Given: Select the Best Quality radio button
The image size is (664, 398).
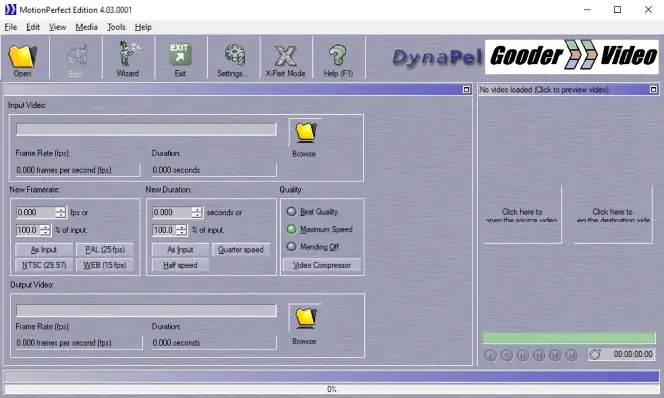Looking at the screenshot, I should point(291,211).
